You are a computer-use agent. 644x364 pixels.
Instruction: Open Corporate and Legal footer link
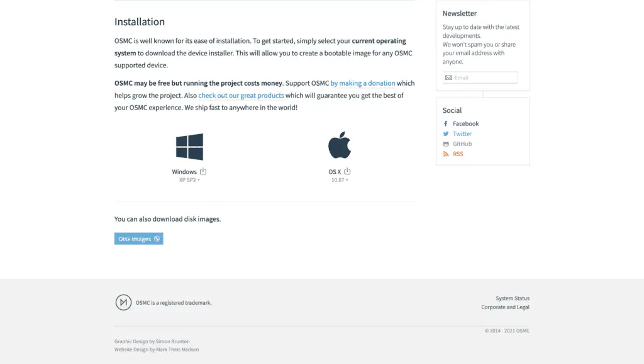(x=505, y=307)
